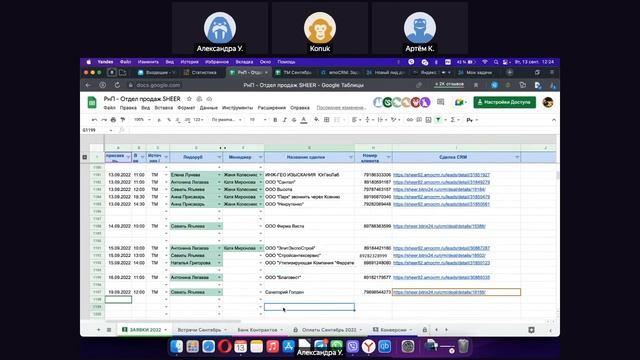The height and width of the screenshot is (360, 640).
Task: Click the scroll sheet tabs right arrow
Action: [x=446, y=330]
